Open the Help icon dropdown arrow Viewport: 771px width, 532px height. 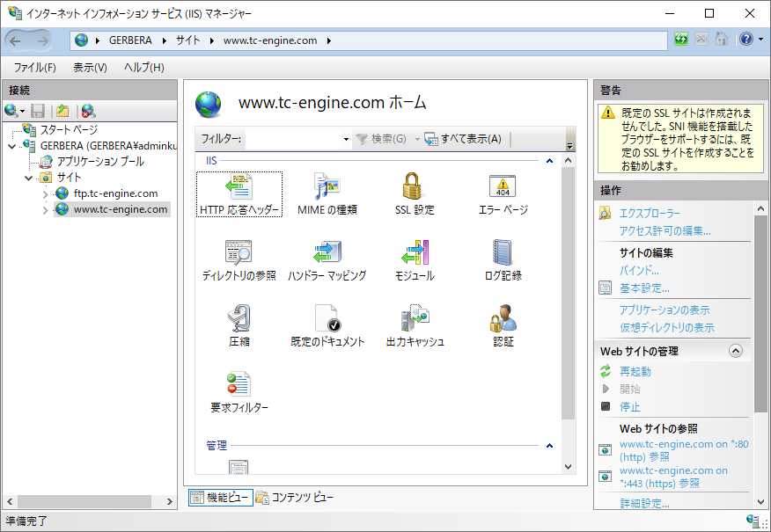point(760,40)
